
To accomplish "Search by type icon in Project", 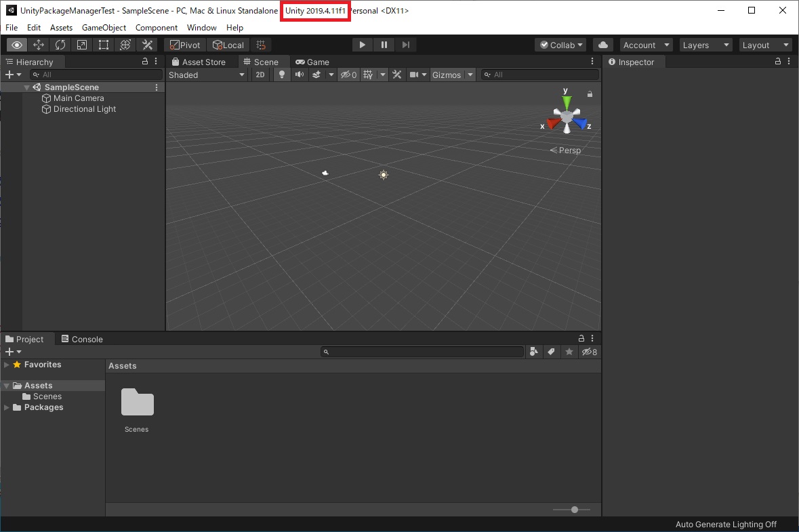I will (x=533, y=352).
